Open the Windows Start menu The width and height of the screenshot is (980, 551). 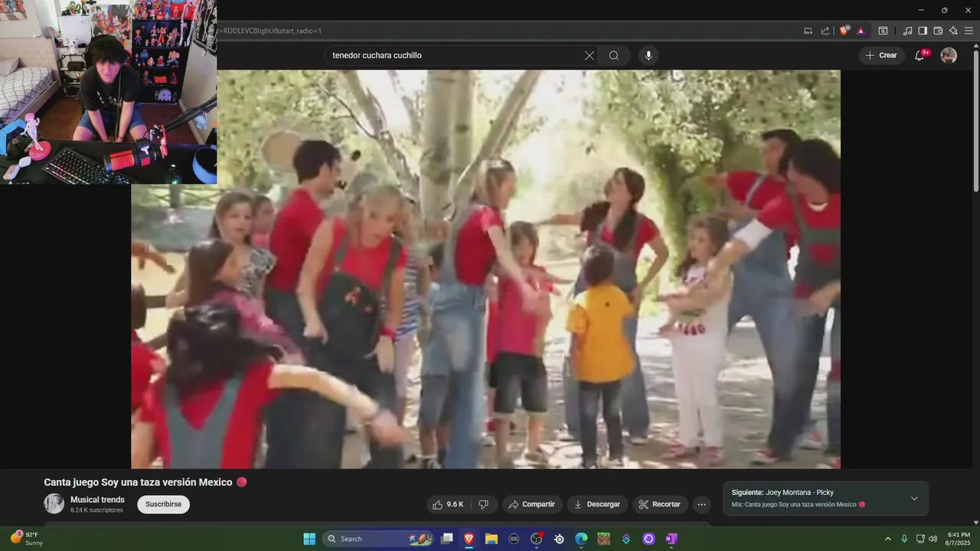coord(309,539)
